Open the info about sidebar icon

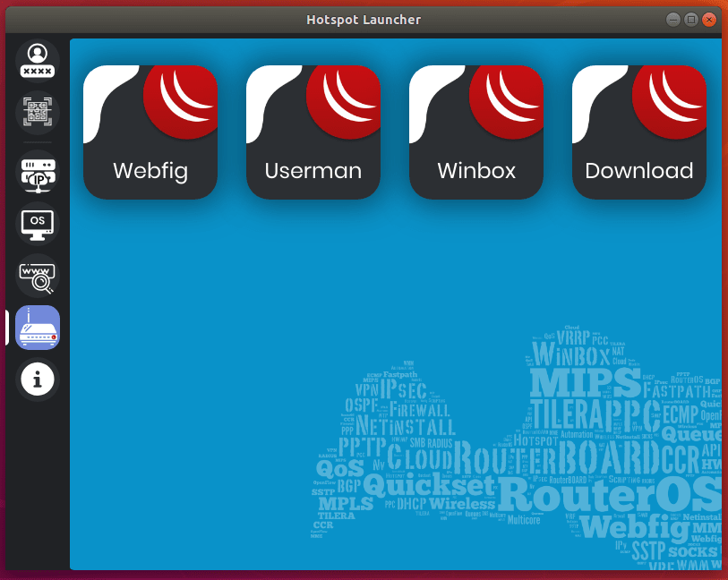(37, 380)
